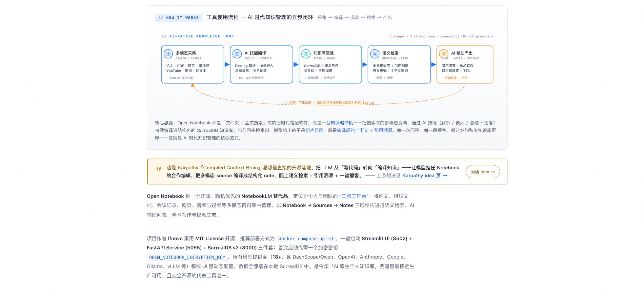Select the "docker compose up -d" code snippet
The width and height of the screenshot is (644, 295).
pos(306,239)
